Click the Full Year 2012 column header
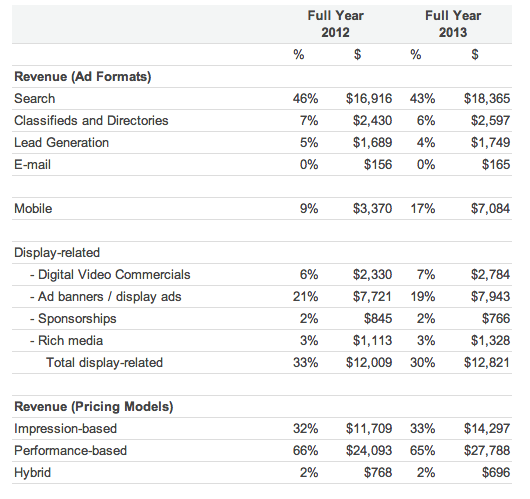530x499 pixels. point(335,24)
